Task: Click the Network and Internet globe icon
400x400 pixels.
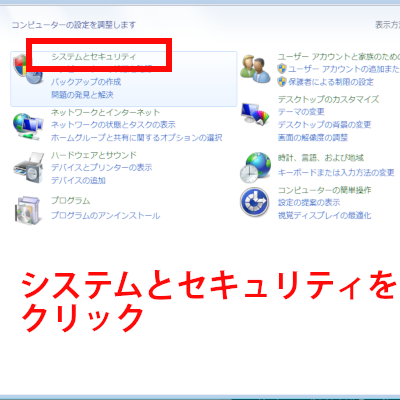Action: coord(28,127)
